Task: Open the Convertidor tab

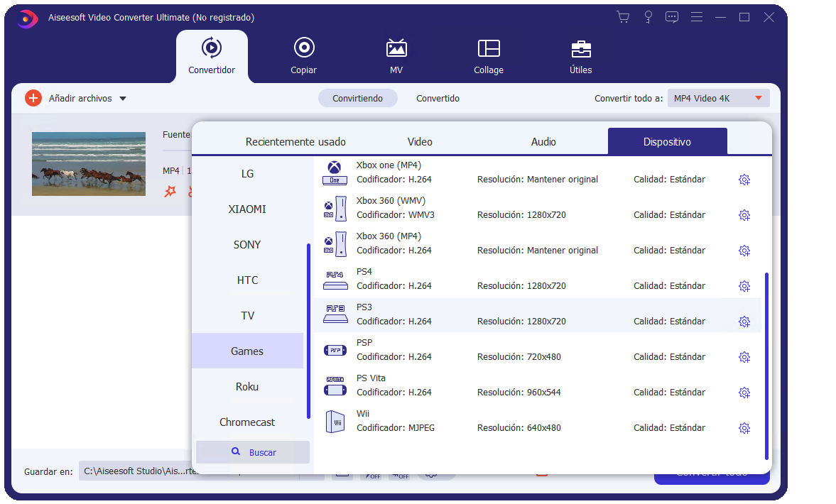Action: pos(212,56)
